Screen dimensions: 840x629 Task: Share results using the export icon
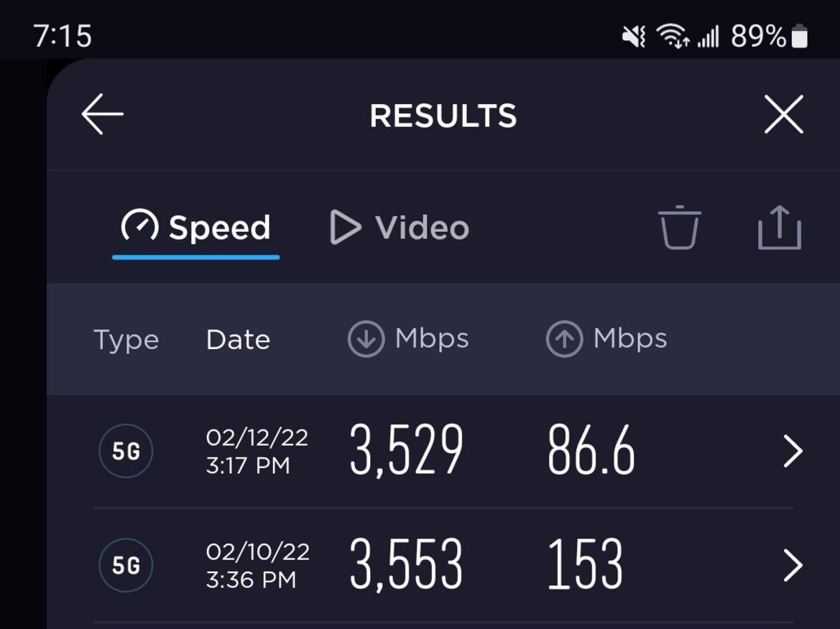pyautogui.click(x=780, y=227)
